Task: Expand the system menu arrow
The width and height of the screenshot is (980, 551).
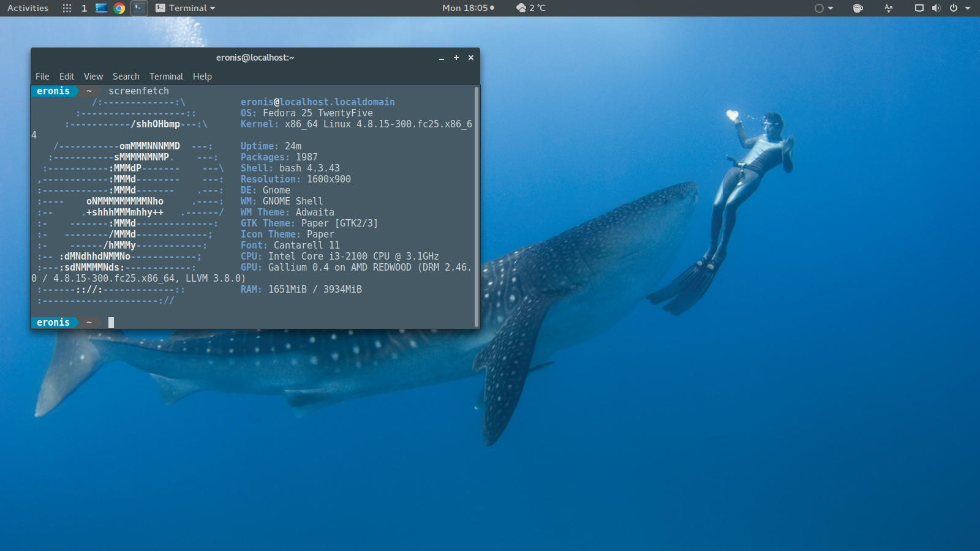Action: pos(968,8)
